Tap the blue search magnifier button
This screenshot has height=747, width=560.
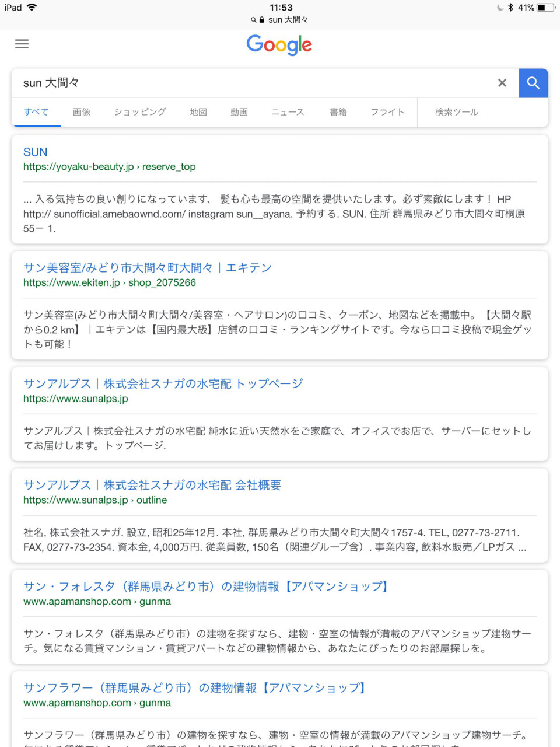533,83
